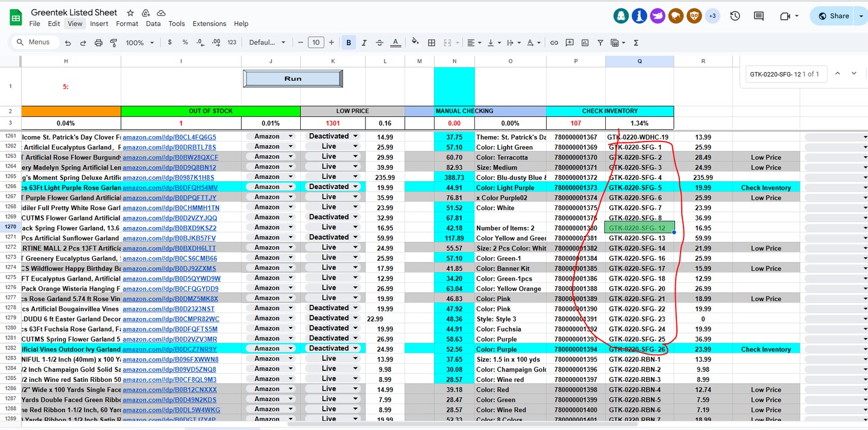Open link amazon.com//dp/B0CL4FQ6G5

click(169, 137)
